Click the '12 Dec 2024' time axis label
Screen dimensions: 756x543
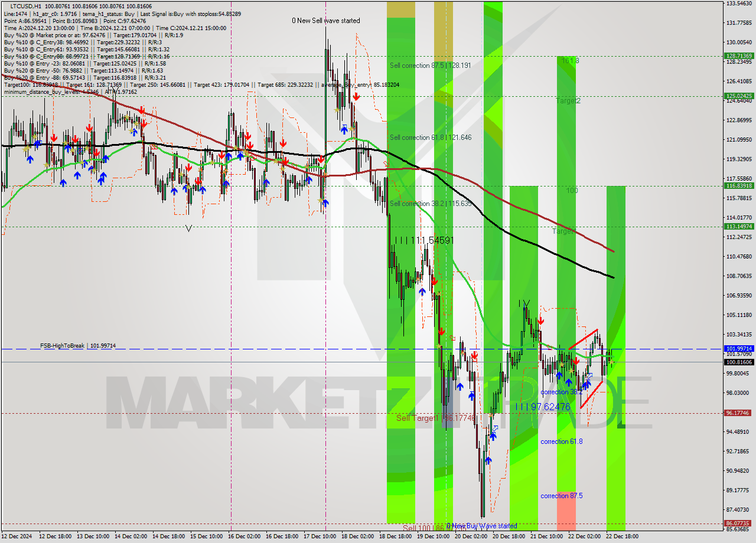point(18,536)
